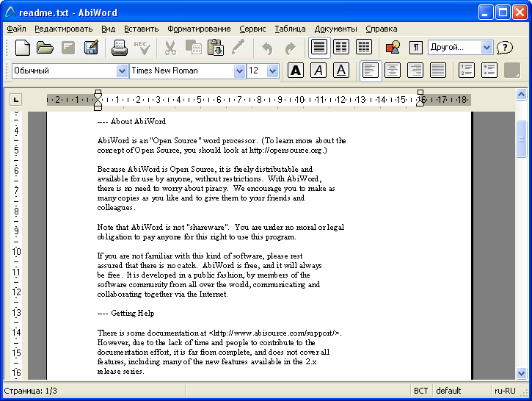The image size is (532, 401).
Task: Click the tab stop type selector on ruler
Action: click(x=15, y=100)
